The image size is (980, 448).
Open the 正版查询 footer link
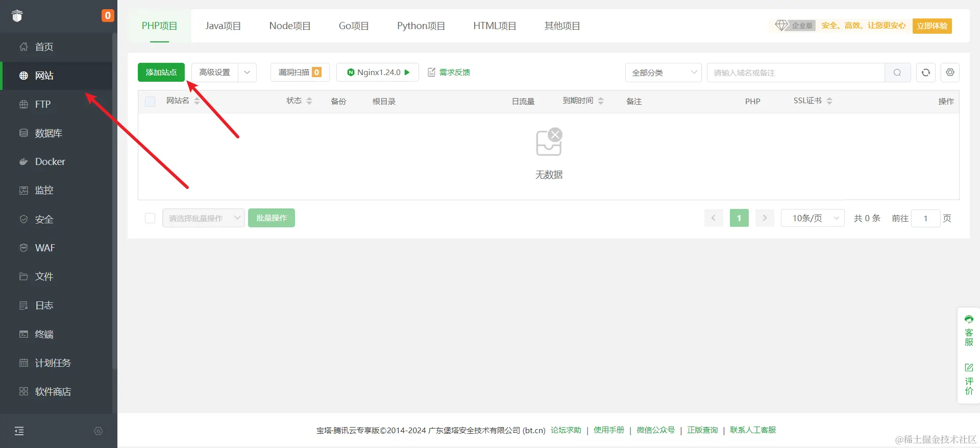coord(702,430)
